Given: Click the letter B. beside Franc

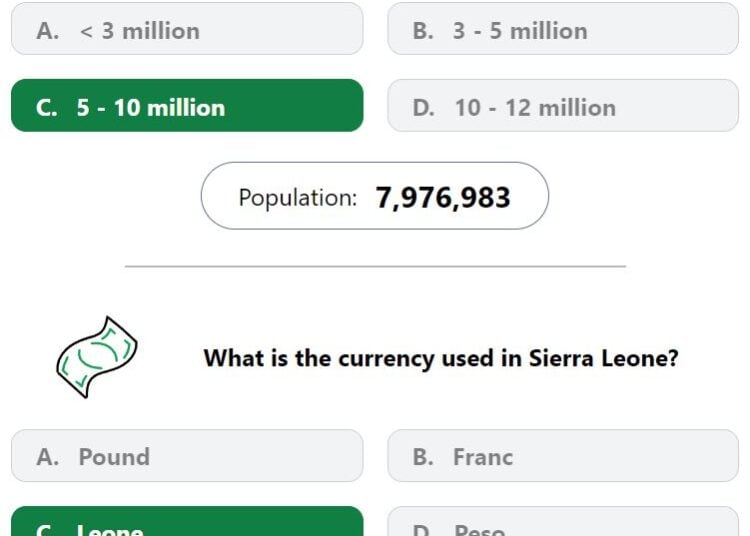Looking at the screenshot, I should click(x=423, y=457).
